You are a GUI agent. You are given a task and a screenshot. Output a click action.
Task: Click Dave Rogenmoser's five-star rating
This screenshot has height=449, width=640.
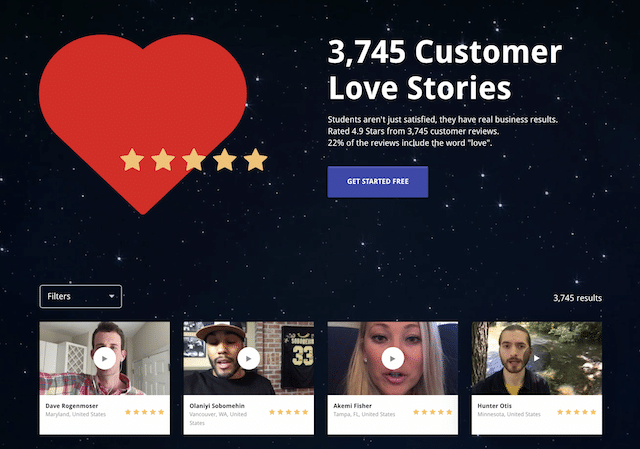[144, 412]
